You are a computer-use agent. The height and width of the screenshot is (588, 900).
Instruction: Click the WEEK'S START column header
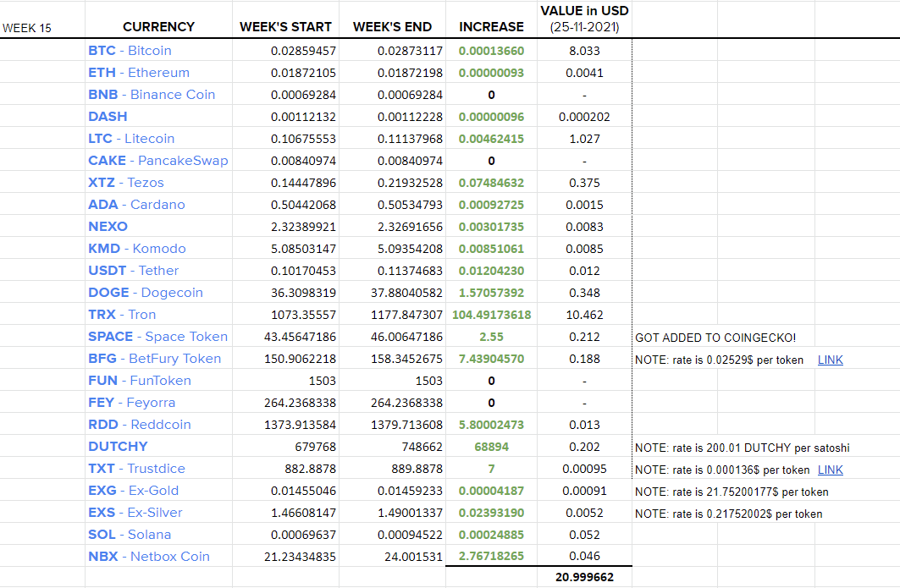[285, 27]
